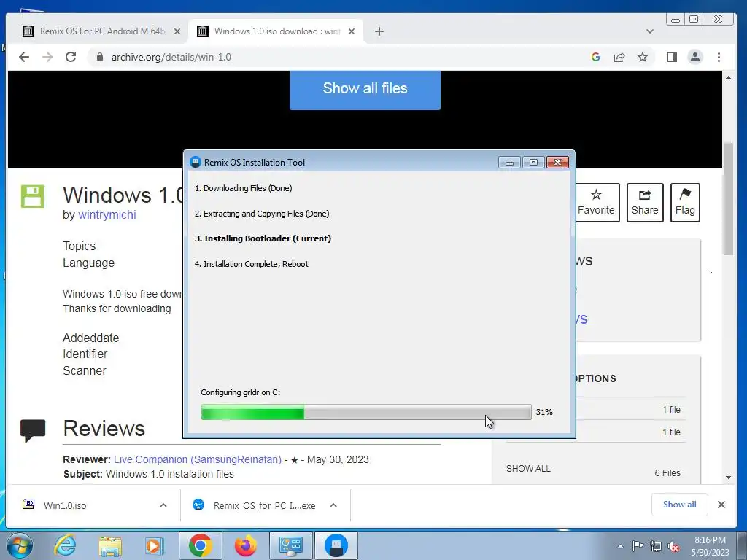Image resolution: width=747 pixels, height=560 pixels.
Task: Click the site lock icon in address bar
Action: [x=99, y=57]
